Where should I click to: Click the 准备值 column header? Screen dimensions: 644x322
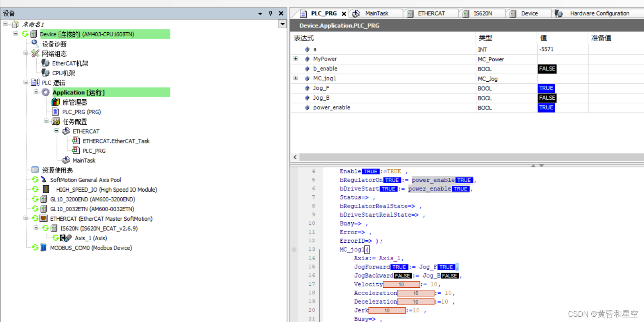click(616, 38)
